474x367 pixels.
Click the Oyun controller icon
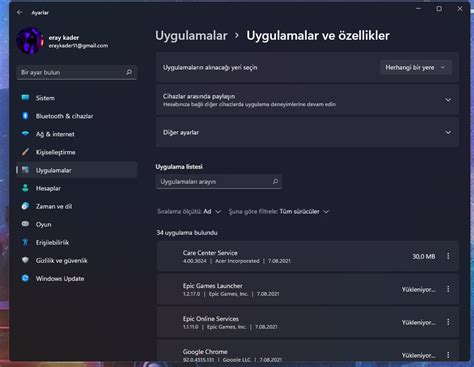coord(25,224)
